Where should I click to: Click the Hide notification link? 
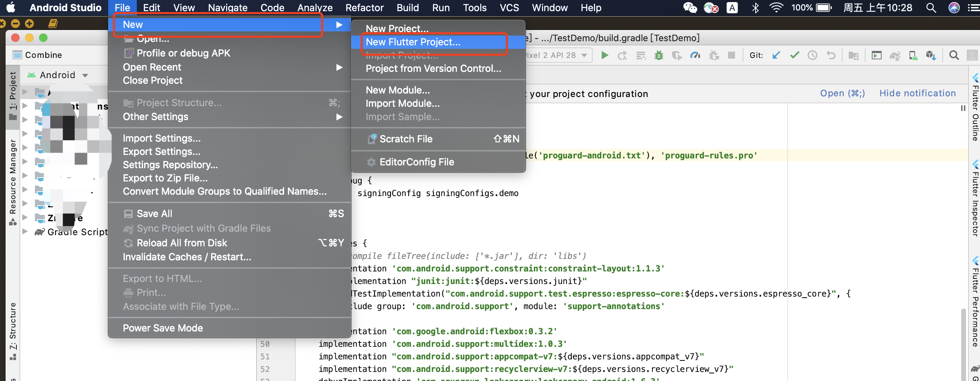click(x=917, y=93)
